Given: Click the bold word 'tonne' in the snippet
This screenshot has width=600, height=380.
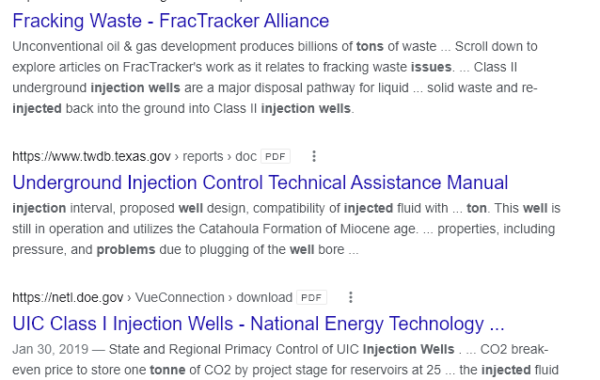Looking at the screenshot, I should point(168,370).
